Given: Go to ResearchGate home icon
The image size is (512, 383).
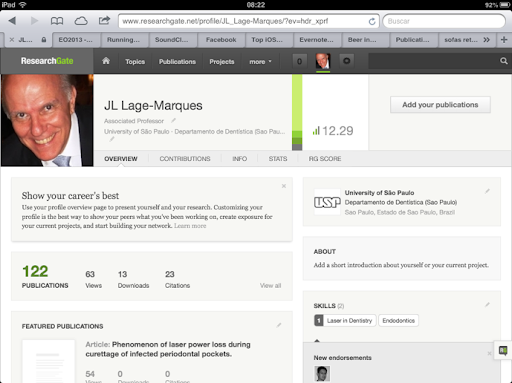Looking at the screenshot, I should [x=106, y=61].
